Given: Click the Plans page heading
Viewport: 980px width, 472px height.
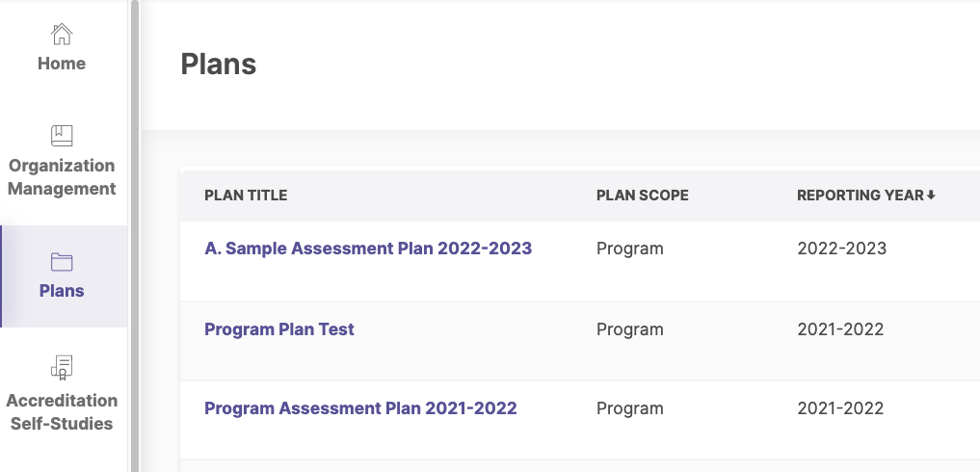Looking at the screenshot, I should click(218, 64).
